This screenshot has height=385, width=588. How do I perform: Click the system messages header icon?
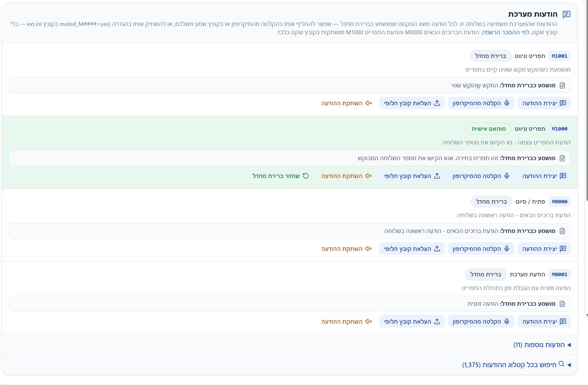tap(566, 14)
